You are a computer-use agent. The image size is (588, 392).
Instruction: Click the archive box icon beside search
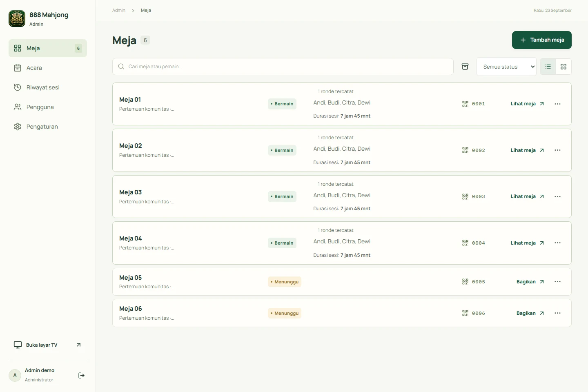coord(465,67)
